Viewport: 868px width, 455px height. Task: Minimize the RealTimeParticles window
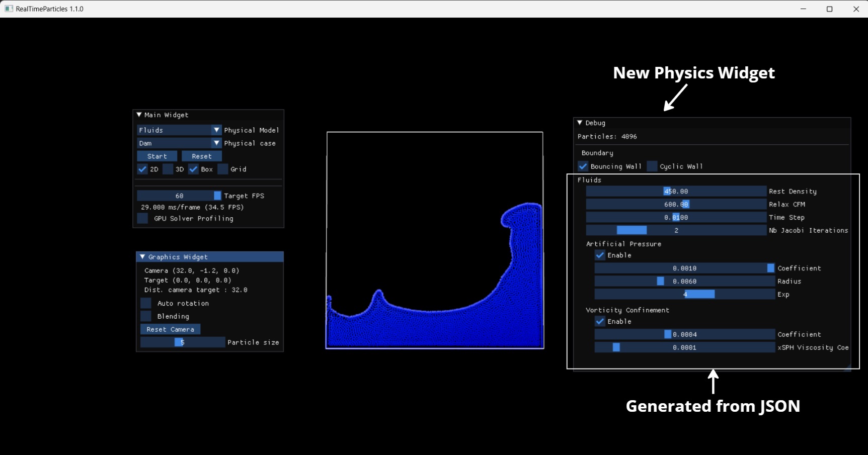click(804, 9)
